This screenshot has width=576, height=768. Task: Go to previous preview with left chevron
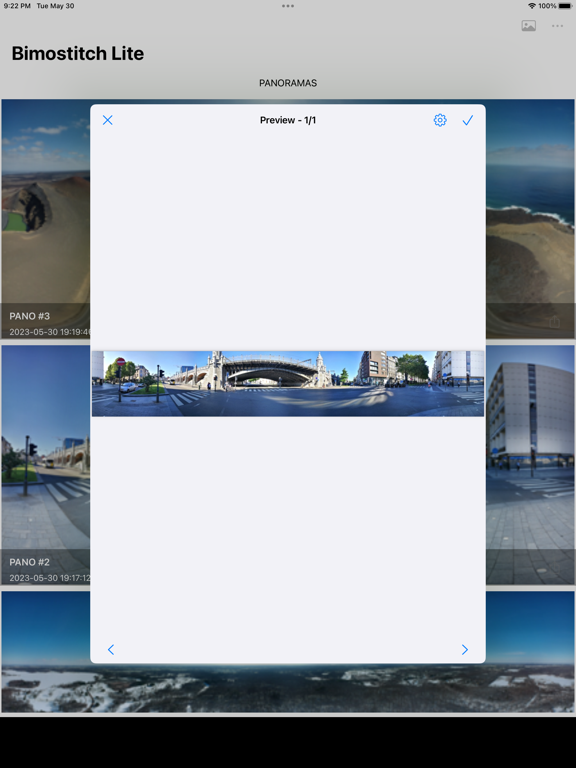[x=111, y=649]
